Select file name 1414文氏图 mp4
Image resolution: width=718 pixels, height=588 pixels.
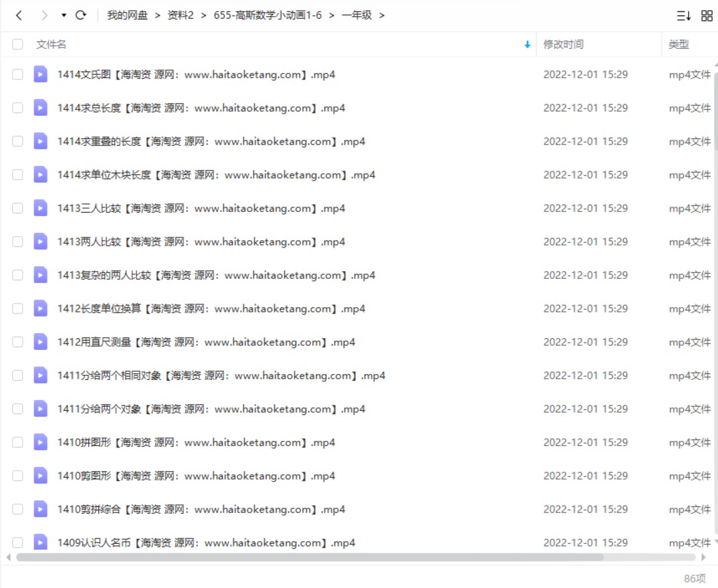click(x=196, y=74)
